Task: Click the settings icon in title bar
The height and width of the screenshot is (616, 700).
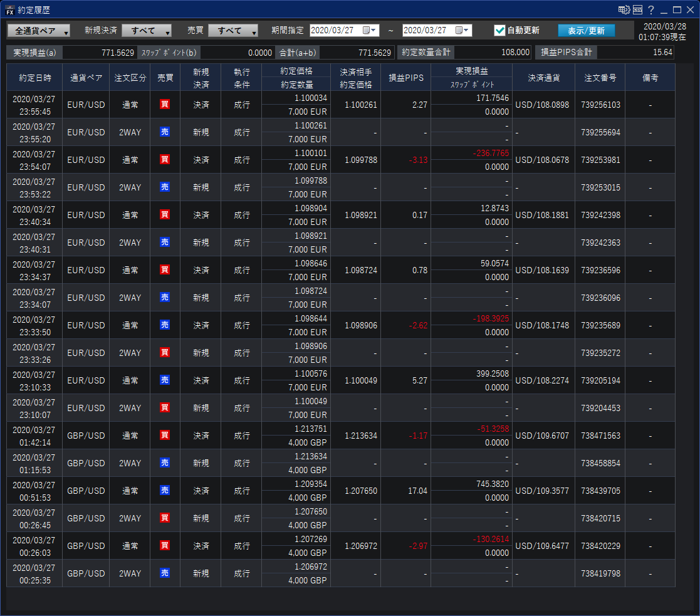Action: tap(624, 9)
